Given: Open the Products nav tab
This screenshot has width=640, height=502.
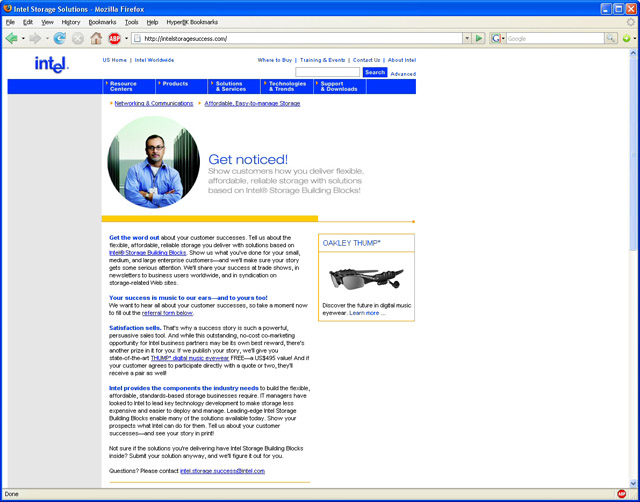Looking at the screenshot, I should pyautogui.click(x=182, y=86).
